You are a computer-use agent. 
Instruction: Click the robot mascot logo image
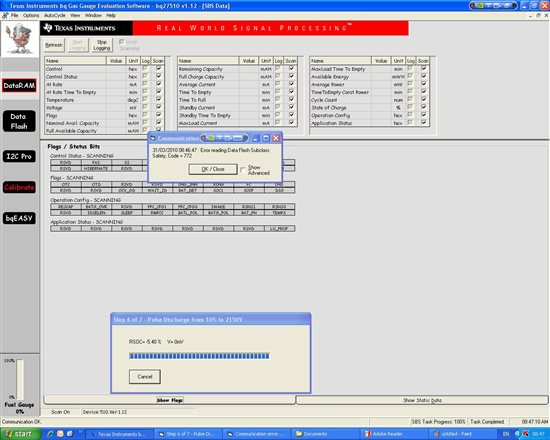tap(20, 39)
